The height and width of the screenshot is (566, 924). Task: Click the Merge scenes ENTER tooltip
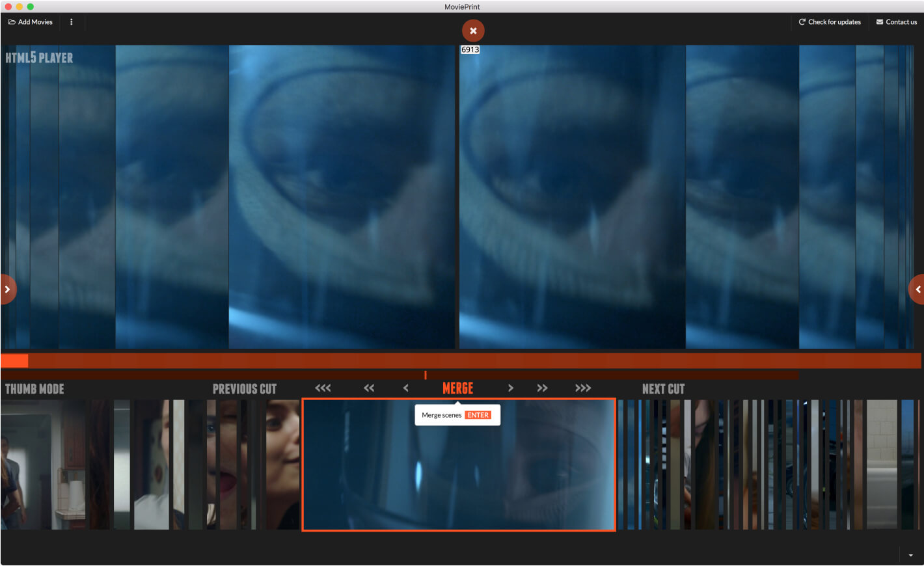pyautogui.click(x=457, y=415)
